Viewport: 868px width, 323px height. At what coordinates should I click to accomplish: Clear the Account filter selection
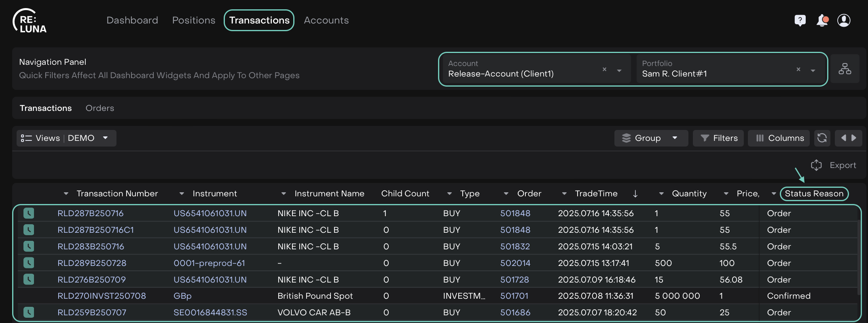pos(604,69)
